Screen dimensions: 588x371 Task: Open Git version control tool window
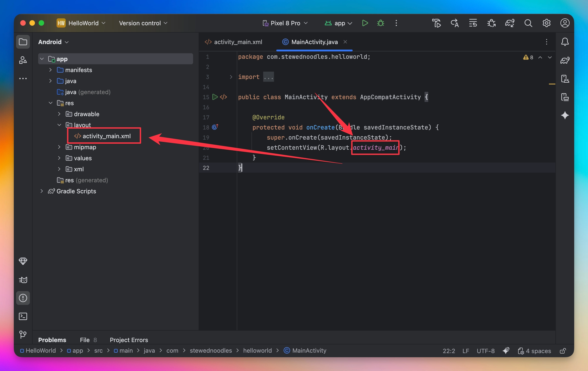pos(23,334)
